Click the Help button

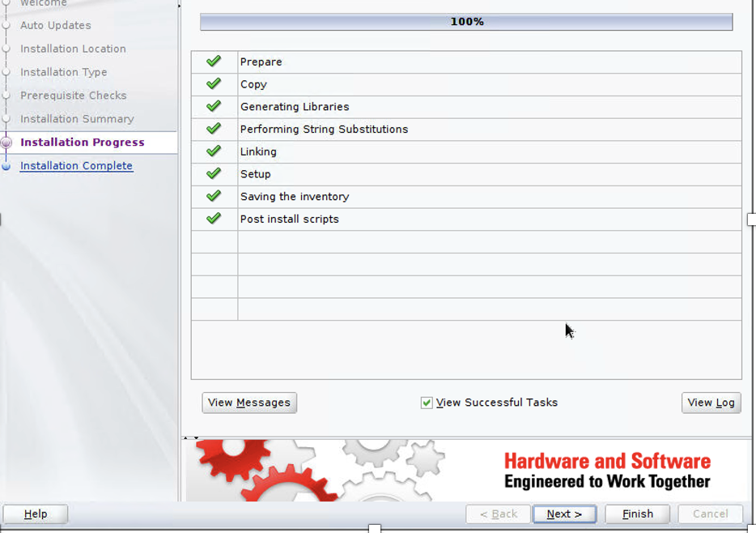(x=35, y=514)
